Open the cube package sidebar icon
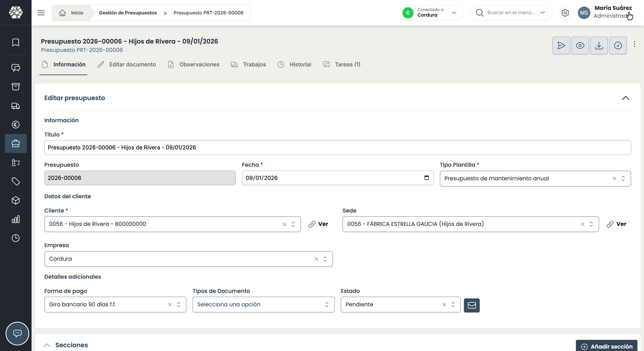The height and width of the screenshot is (351, 644). tap(16, 200)
